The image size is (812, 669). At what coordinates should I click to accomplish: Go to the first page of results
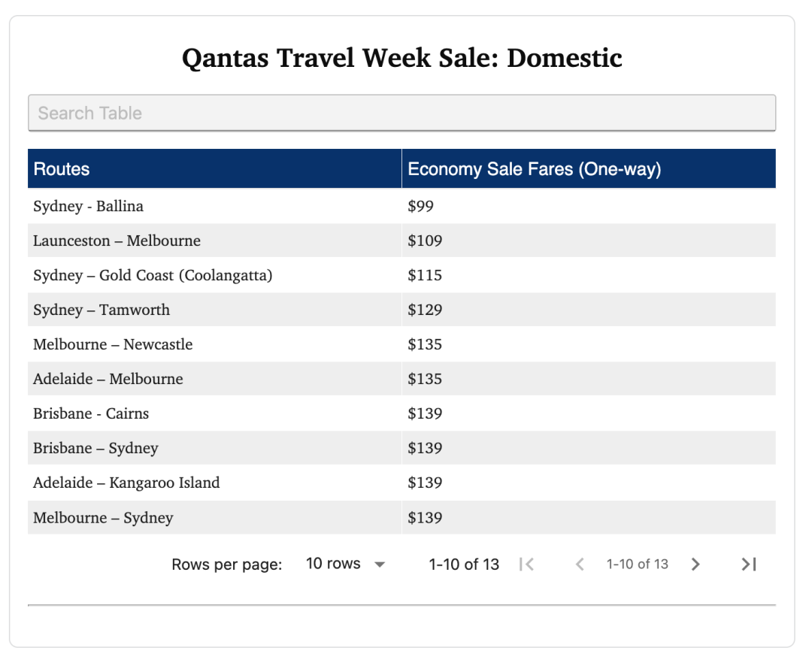pyautogui.click(x=526, y=565)
